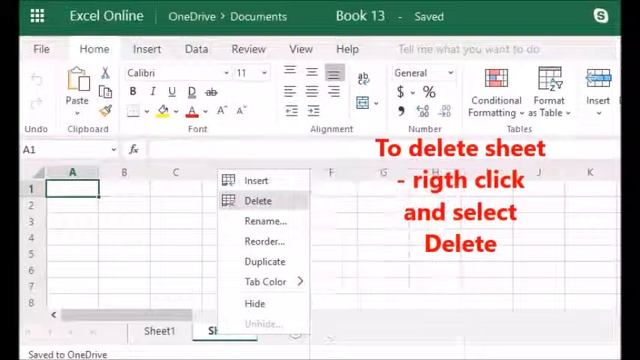Align text left
The image size is (640, 360).
290,91
